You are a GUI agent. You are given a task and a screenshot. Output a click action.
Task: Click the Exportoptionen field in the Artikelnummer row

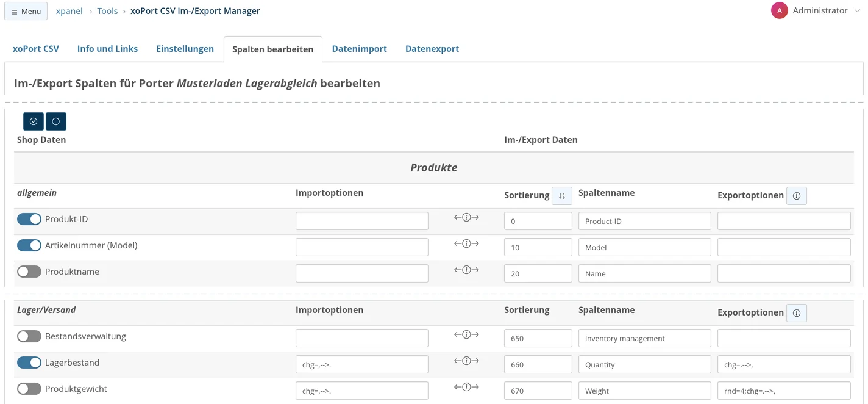[x=784, y=247]
